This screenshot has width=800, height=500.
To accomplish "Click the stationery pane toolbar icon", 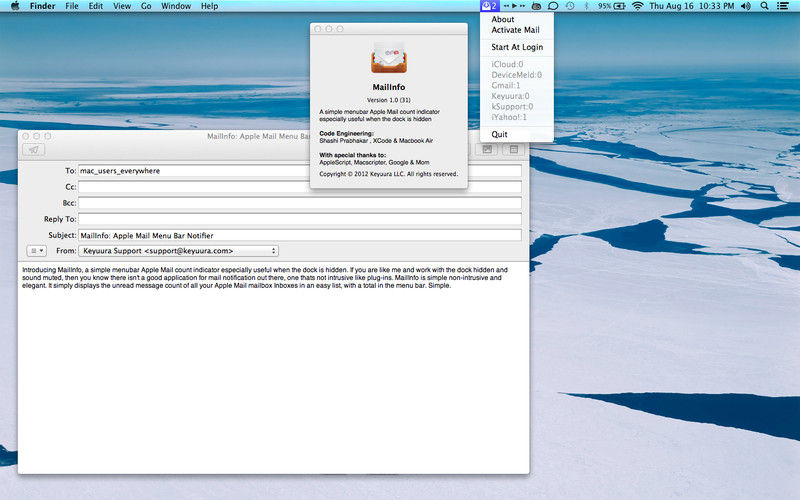I will tap(514, 149).
